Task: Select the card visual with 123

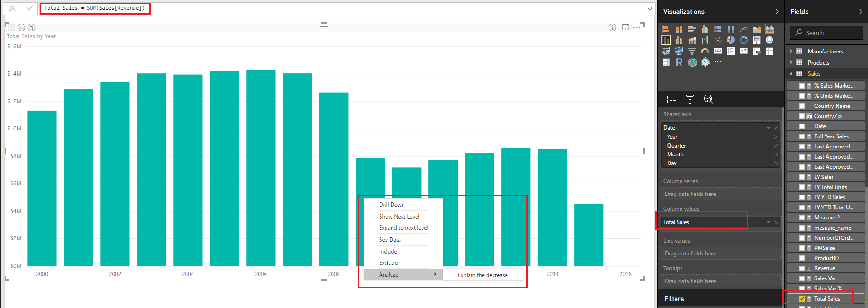Action: point(718,51)
